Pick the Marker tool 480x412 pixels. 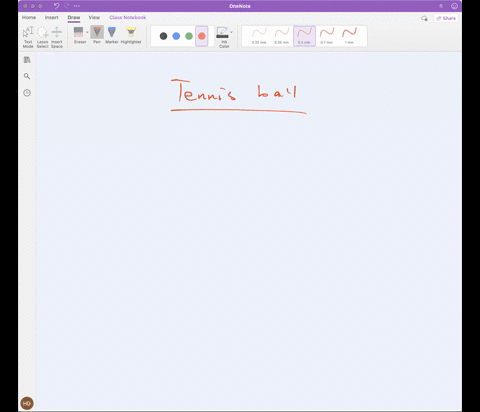coord(112,35)
